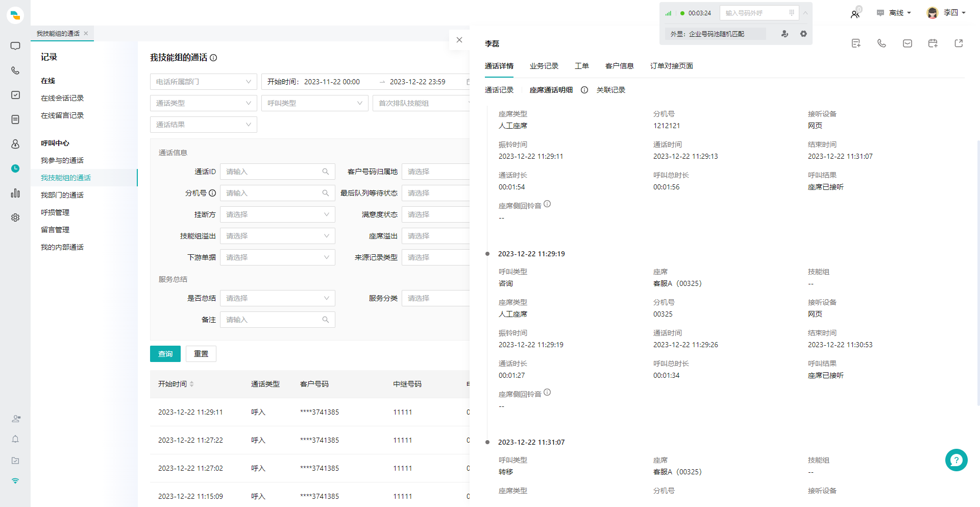This screenshot has height=507, width=980.
Task: Click the 开始时间 start date field
Action: 332,82
